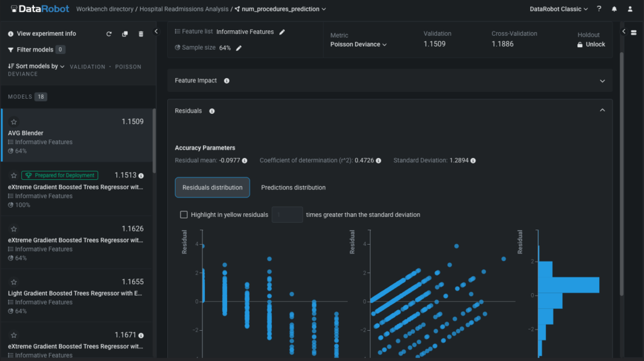Click the DataRobot logo
The image size is (644, 361).
pos(40,9)
